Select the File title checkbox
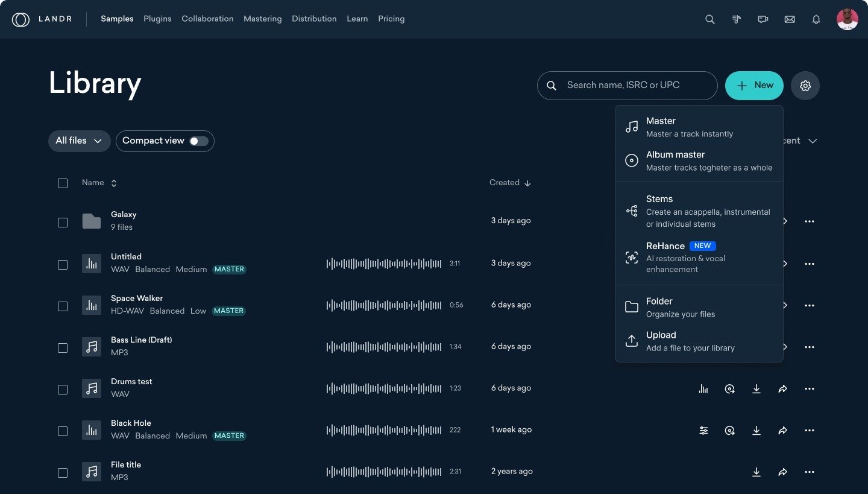The image size is (868, 494). 63,473
